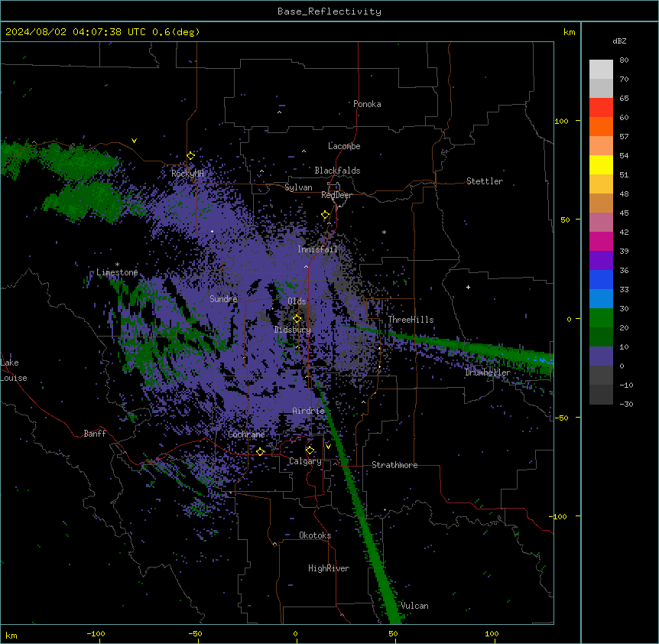Click the Drumheller town label
Screen dimensions: 659x644
(488, 372)
